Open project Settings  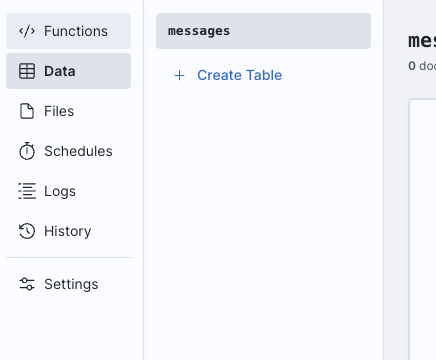pos(68,284)
